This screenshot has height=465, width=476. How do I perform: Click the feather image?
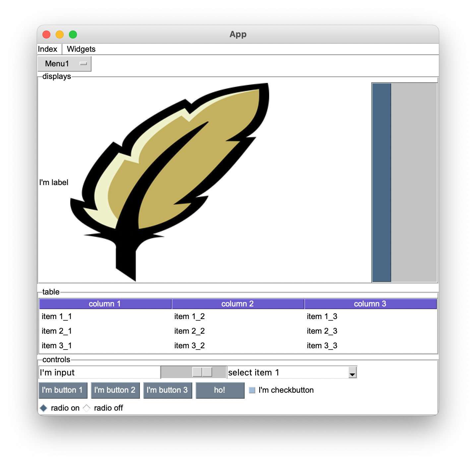(x=169, y=182)
